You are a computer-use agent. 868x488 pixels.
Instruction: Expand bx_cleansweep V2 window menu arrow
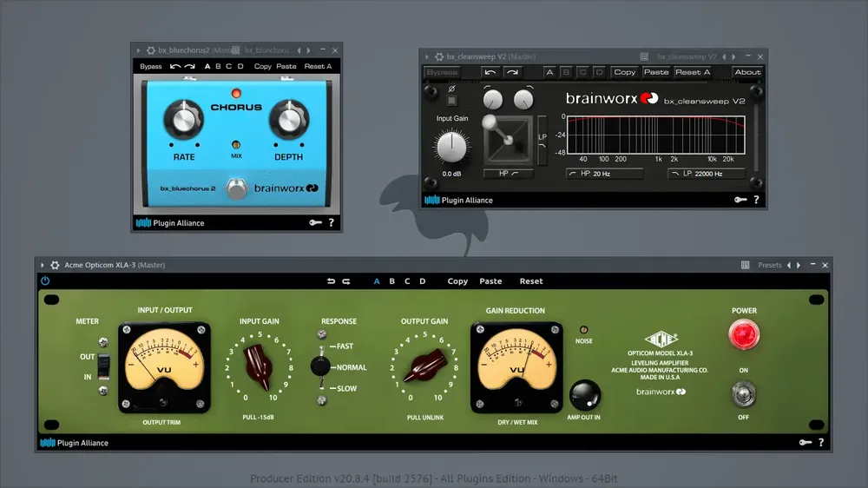(427, 56)
